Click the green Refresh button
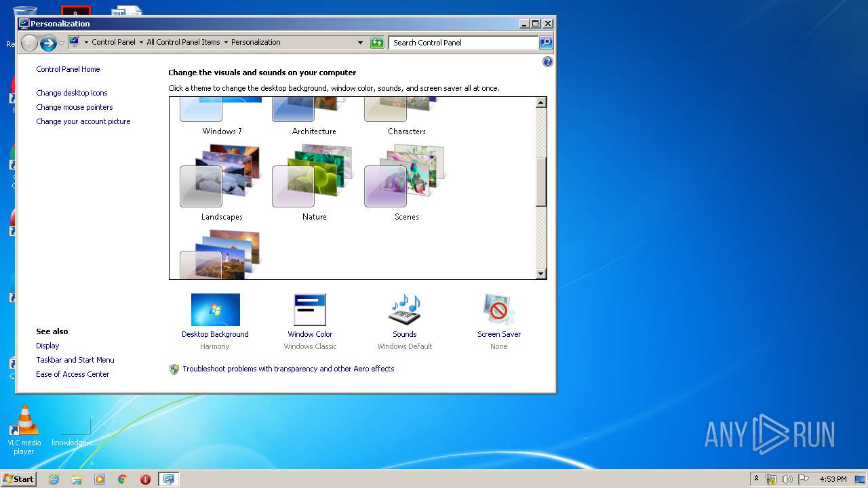The height and width of the screenshot is (488, 868). (377, 43)
